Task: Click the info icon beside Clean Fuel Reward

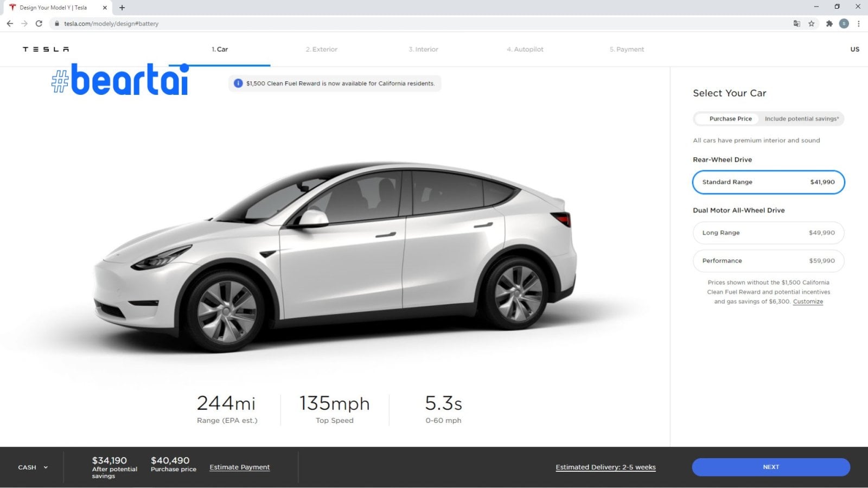Action: click(238, 84)
